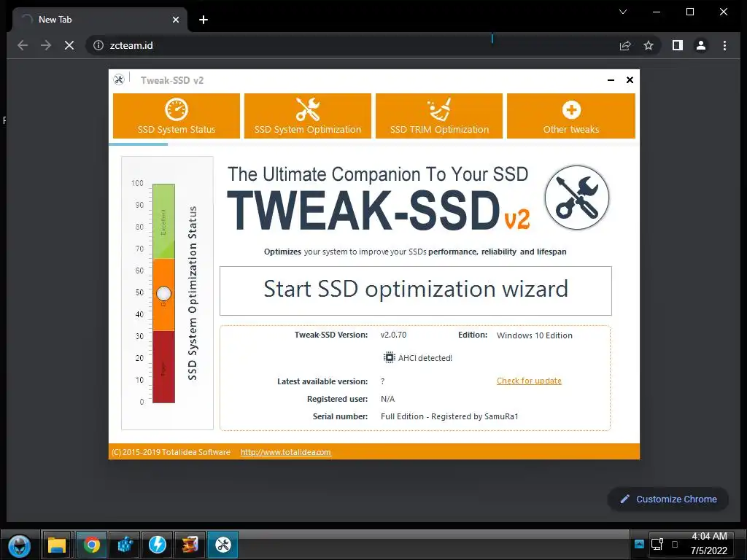
Task: Click the optimization status gauge knob
Action: tap(163, 293)
